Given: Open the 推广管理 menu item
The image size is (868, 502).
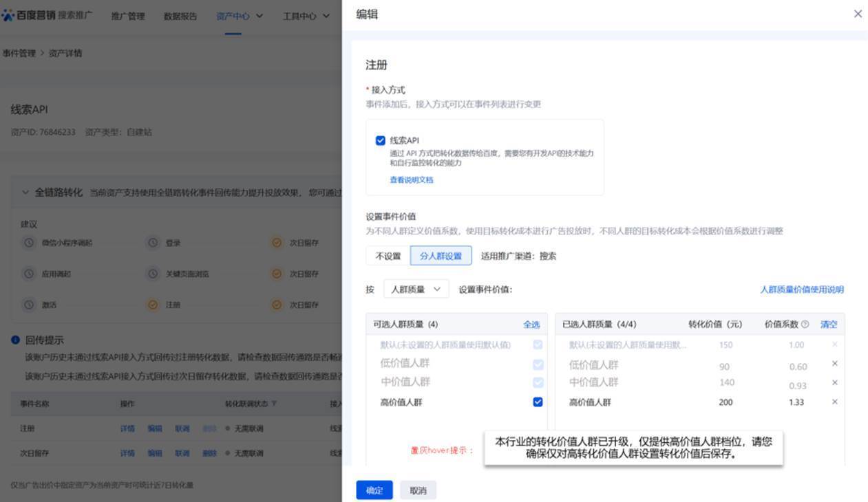Looking at the screenshot, I should click(128, 16).
